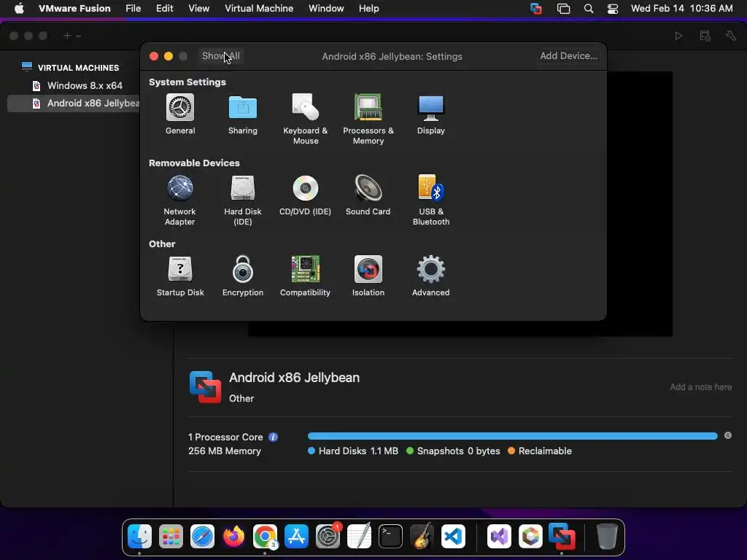Open the VMware Fusion app menu
This screenshot has width=747, height=560.
pos(74,9)
